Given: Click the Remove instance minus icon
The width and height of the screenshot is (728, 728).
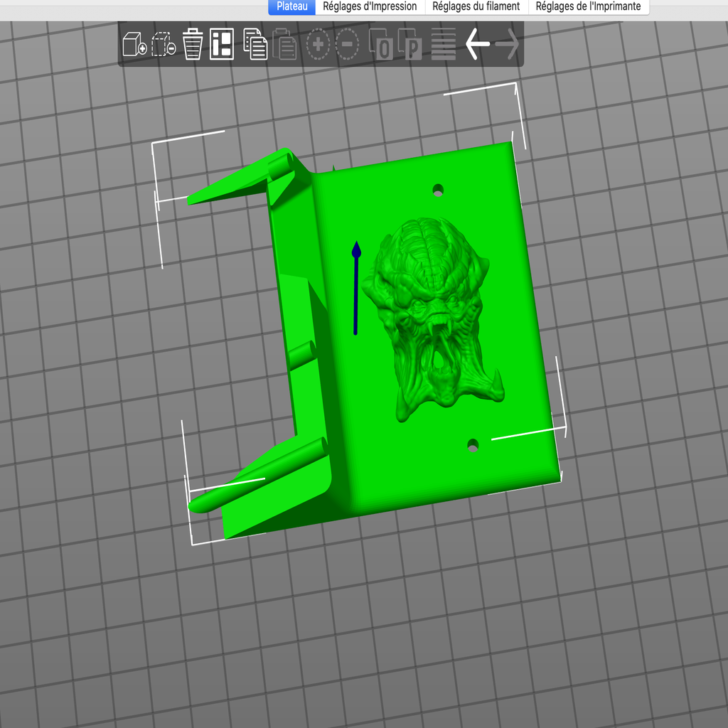Looking at the screenshot, I should [347, 44].
